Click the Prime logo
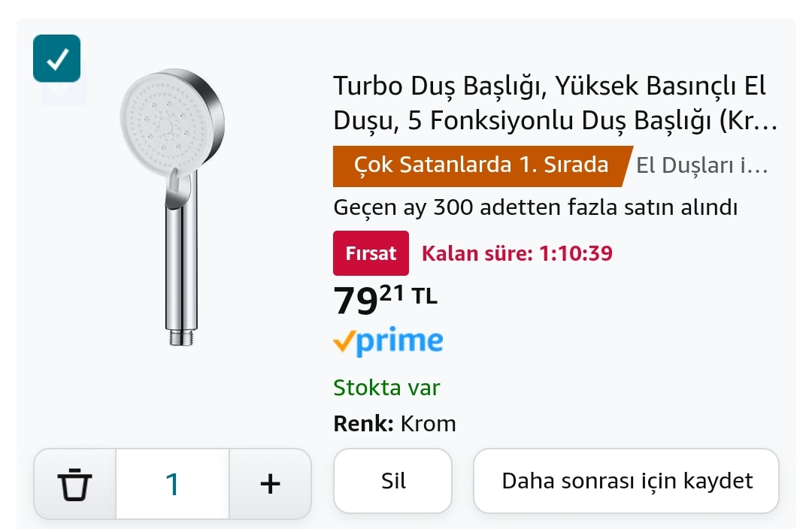This screenshot has width=812, height=529. 388,342
